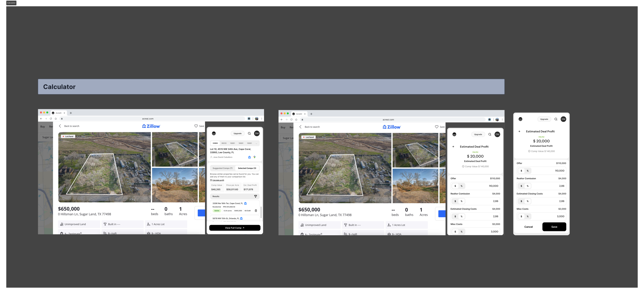The width and height of the screenshot is (644, 294).
Task: Click the back arrow beside Estimated Deal Profit above Cancel
Action: (519, 131)
